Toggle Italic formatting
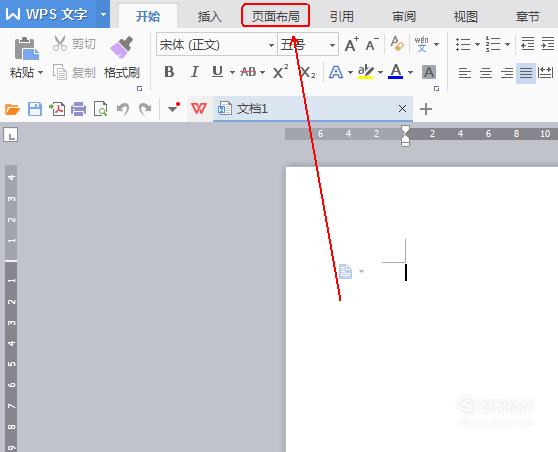558x452 pixels. click(x=194, y=72)
